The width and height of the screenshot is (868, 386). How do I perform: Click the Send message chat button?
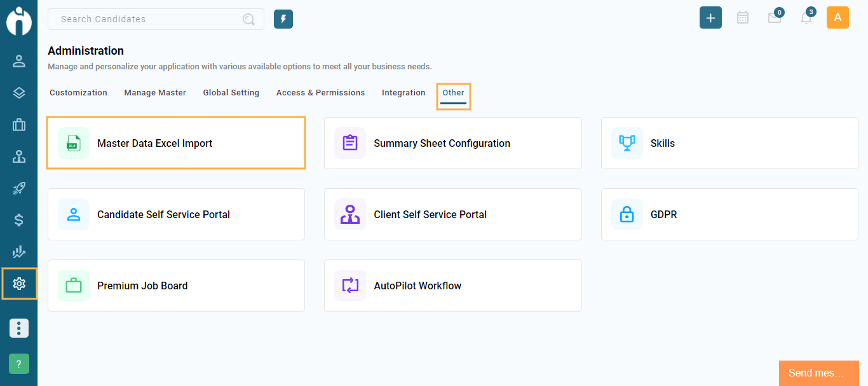(819, 373)
